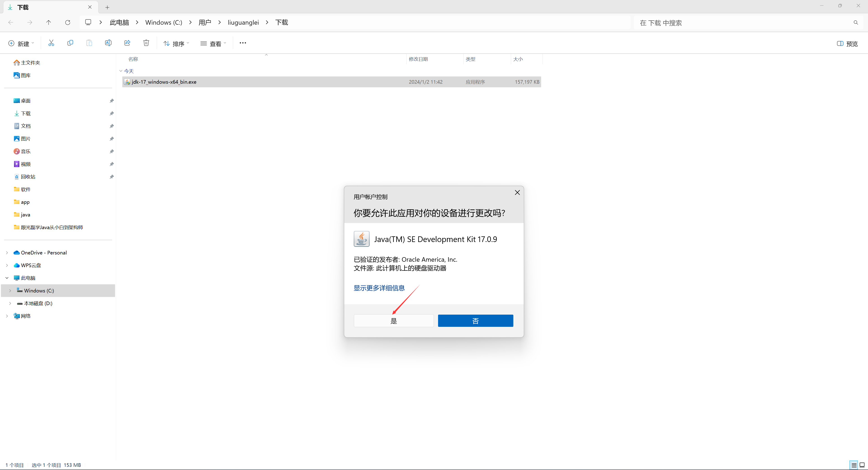
Task: Click the Java icon in UAC dialog
Action: click(x=362, y=239)
